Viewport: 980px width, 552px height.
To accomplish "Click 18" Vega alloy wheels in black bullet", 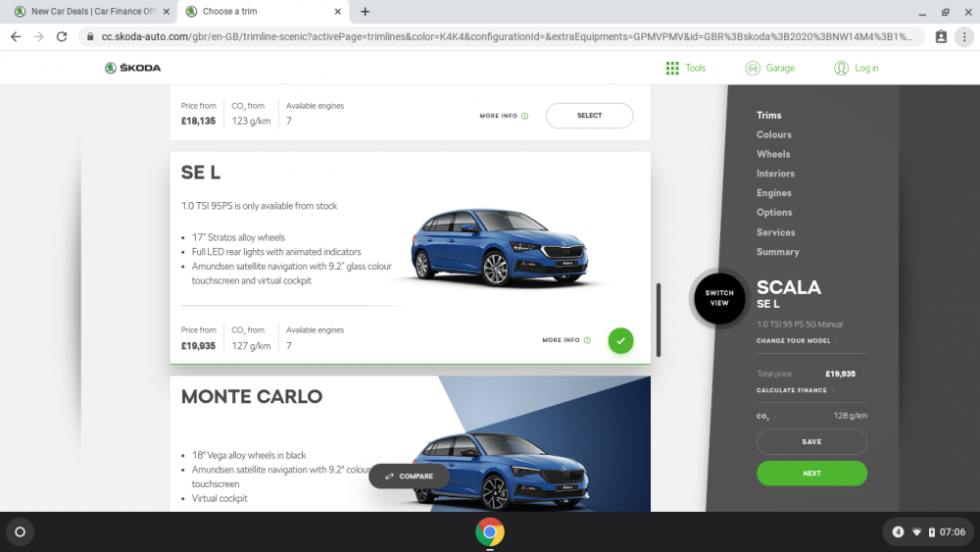I will click(x=249, y=455).
